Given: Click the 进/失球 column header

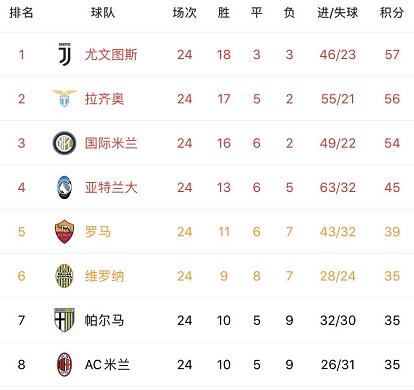Looking at the screenshot, I should coord(338,13).
